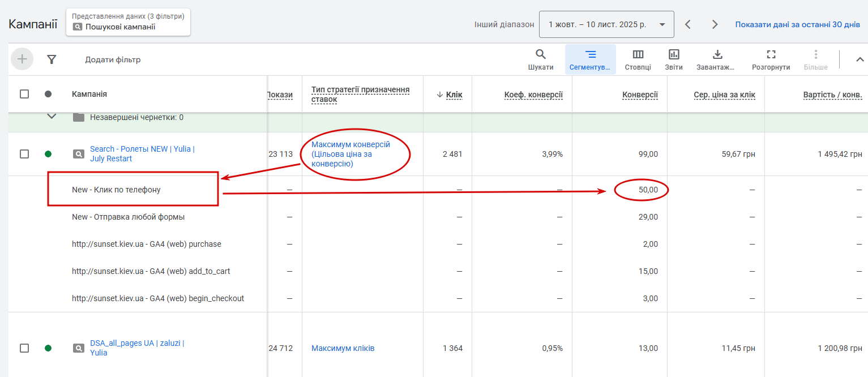Sort by the Коеф. конверсії column header
Screen dimensions: 868x377
(x=533, y=95)
